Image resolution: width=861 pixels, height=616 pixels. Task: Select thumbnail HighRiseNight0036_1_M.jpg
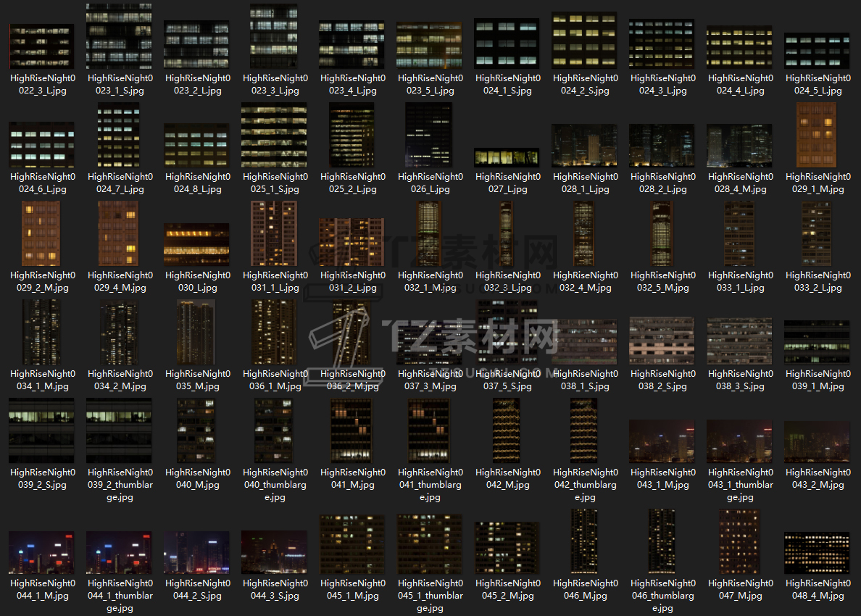coord(273,332)
